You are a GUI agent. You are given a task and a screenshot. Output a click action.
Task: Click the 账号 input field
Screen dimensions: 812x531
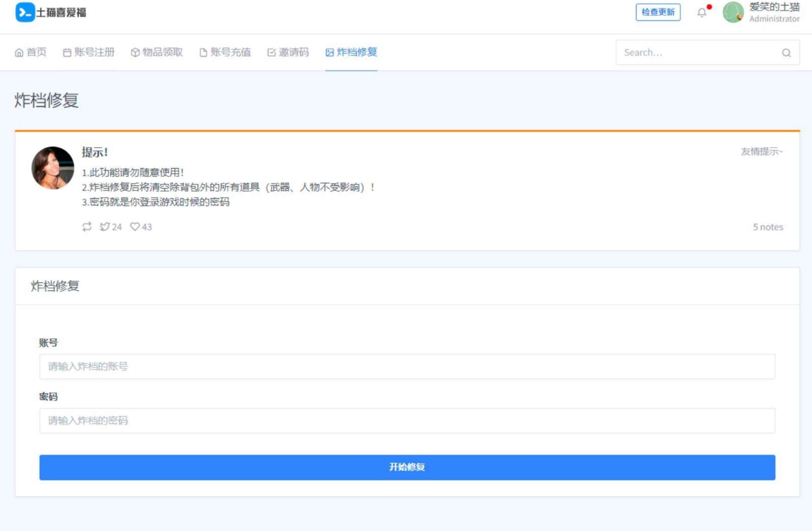(x=406, y=366)
